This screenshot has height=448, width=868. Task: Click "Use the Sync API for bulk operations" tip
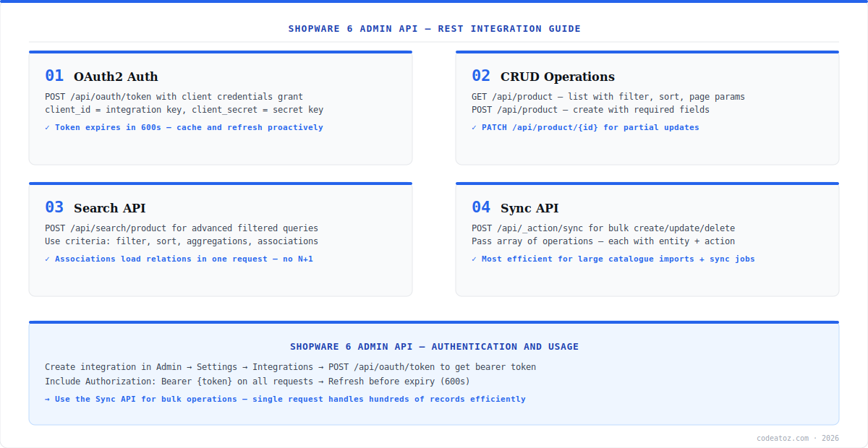[x=285, y=399]
